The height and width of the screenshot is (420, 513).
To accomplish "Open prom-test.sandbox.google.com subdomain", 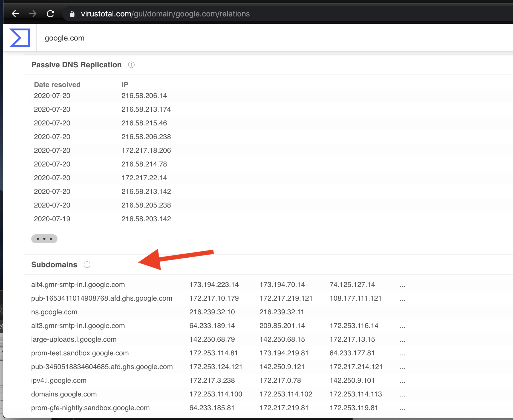I will [80, 353].
